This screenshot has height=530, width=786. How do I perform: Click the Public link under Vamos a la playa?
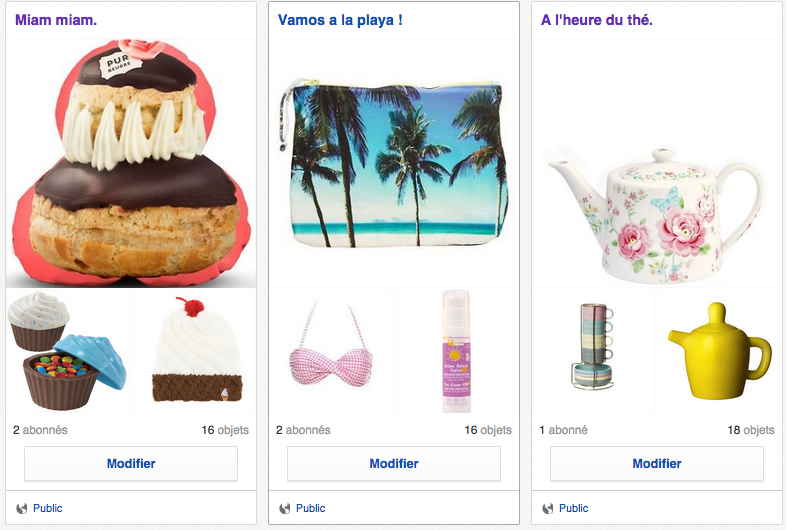pos(310,508)
